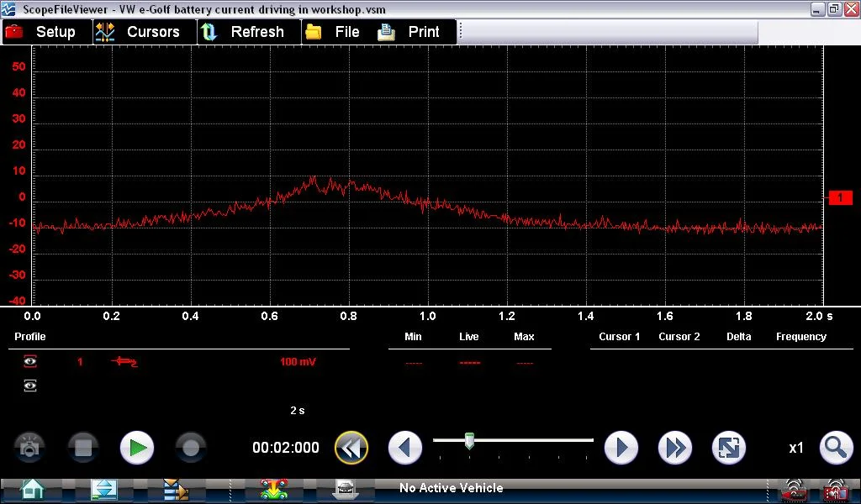
Task: Click the vehicle record icon in bottom bar
Action: 346,489
